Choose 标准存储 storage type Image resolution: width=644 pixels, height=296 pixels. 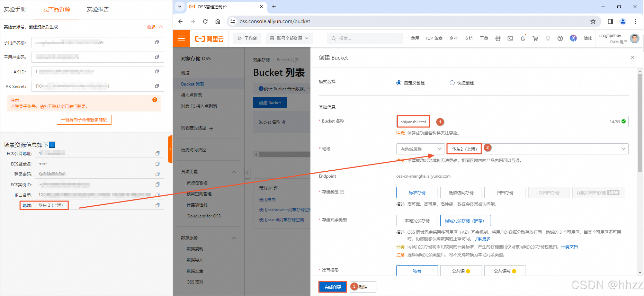417,192
